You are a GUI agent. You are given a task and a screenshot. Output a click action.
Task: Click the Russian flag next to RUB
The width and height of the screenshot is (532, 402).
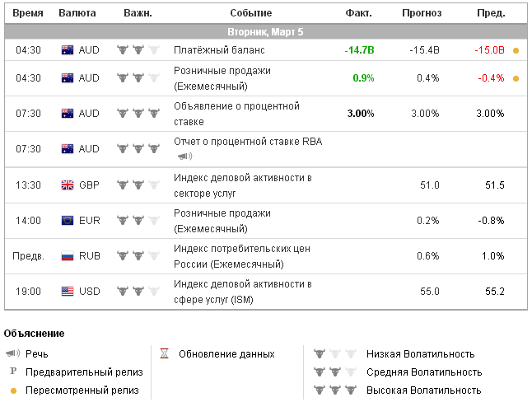point(68,256)
